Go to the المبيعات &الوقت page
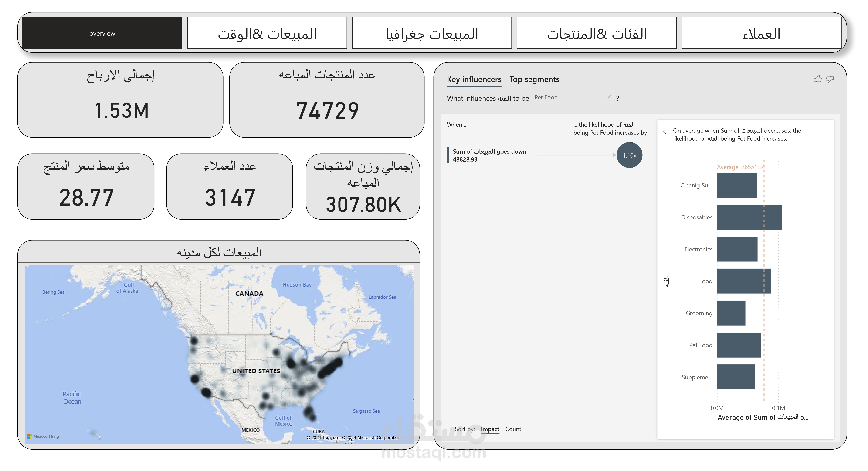 tap(267, 33)
